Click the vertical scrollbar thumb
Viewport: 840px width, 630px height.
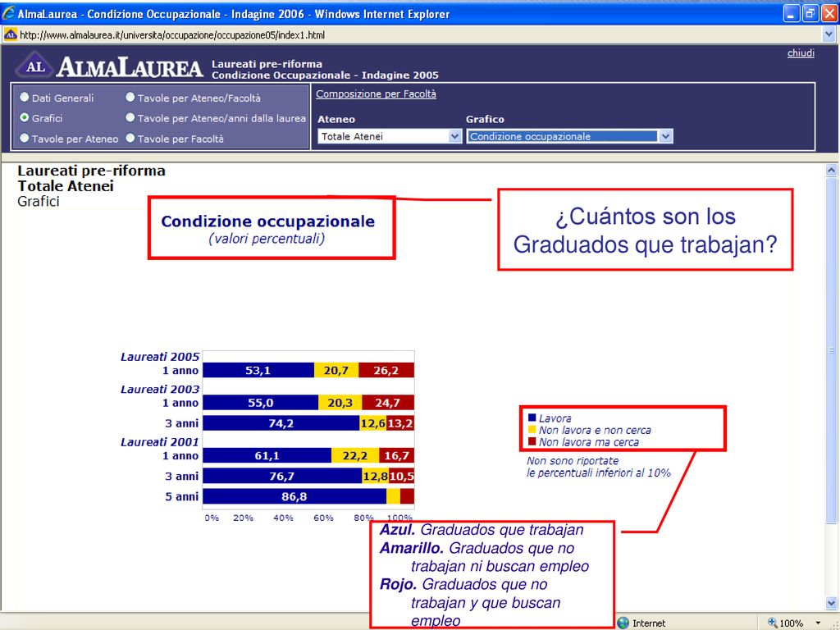[x=831, y=350]
